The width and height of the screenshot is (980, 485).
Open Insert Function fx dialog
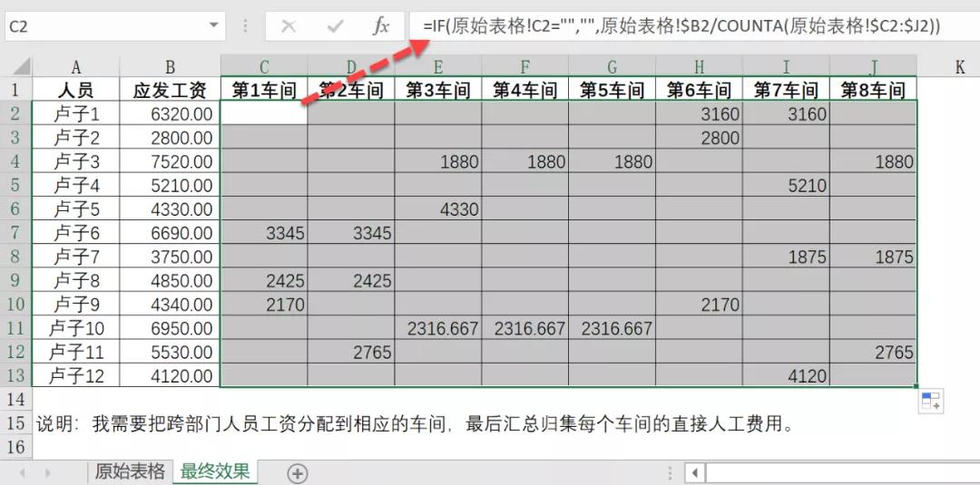tap(381, 26)
